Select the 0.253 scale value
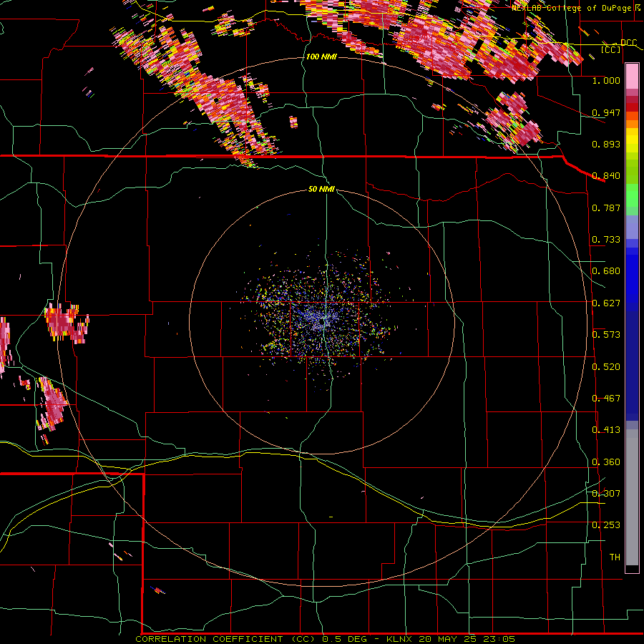 (x=606, y=525)
